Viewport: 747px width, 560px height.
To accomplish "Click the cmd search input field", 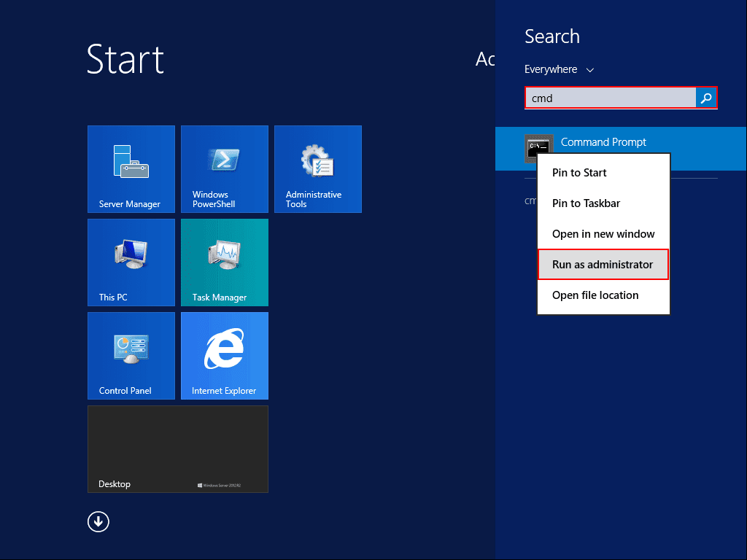I will click(x=611, y=98).
